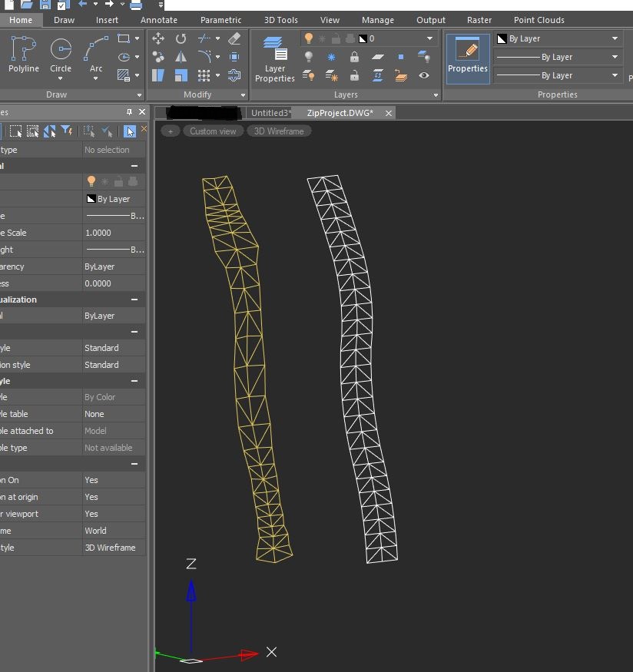Select the Array tool grid icon

pyautogui.click(x=204, y=75)
